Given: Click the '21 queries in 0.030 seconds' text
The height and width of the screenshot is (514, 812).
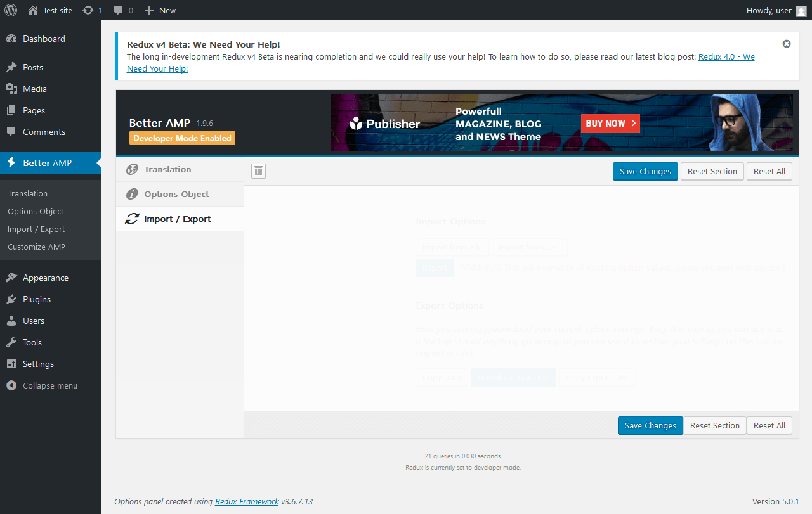Looking at the screenshot, I should pyautogui.click(x=462, y=456).
